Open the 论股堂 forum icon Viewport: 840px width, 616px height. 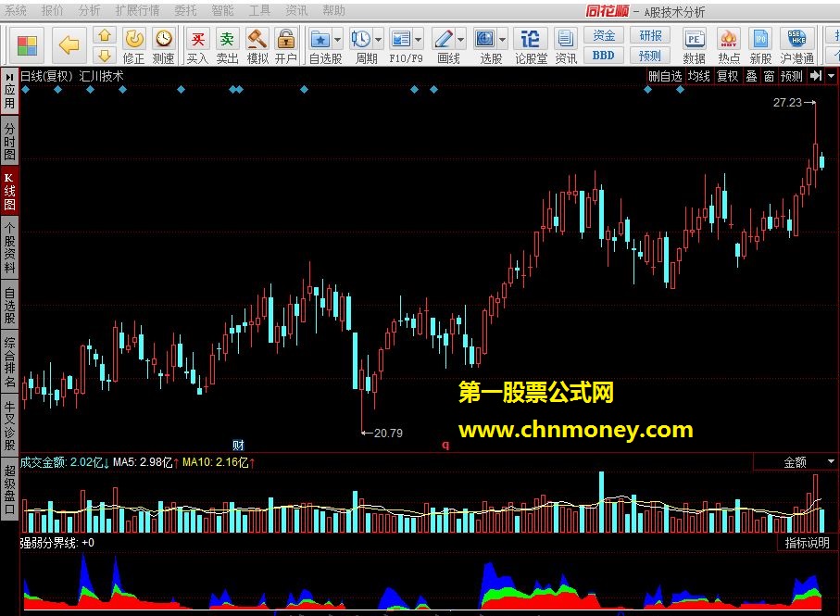[x=531, y=46]
